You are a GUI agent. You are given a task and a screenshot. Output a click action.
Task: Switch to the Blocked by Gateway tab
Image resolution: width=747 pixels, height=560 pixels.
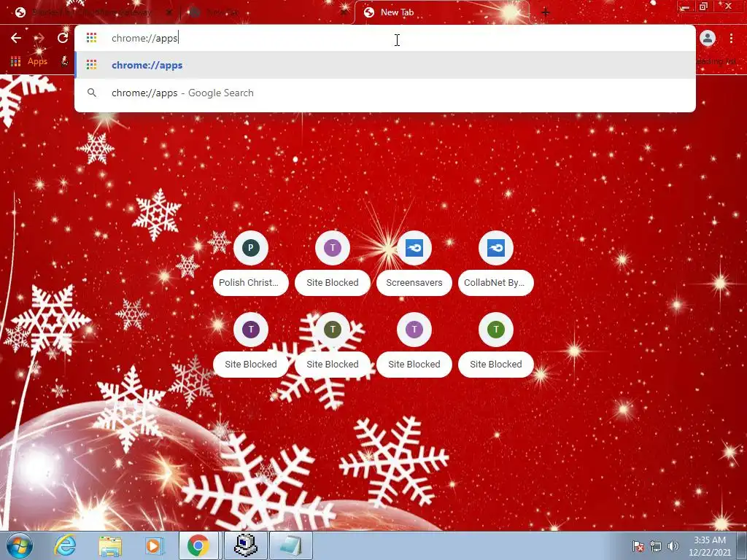click(90, 12)
